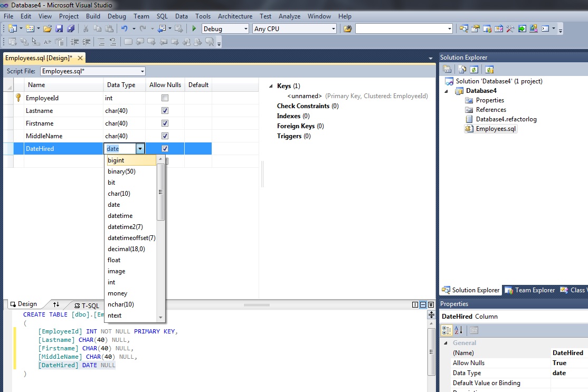Image resolution: width=588 pixels, height=392 pixels.
Task: Click the Navigate Backward icon
Action: coord(162,28)
